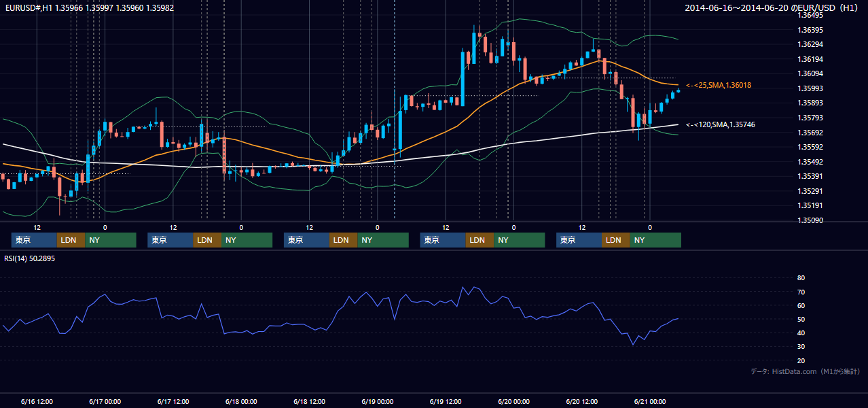Screen dimensions: 868x408
Task: Click price axis label 1.35993
Action: (810, 88)
